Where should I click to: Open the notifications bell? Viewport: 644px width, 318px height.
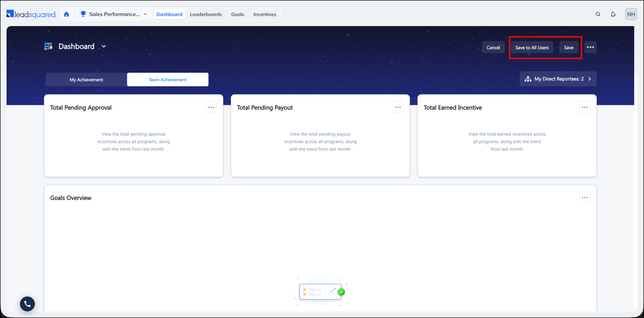[x=613, y=14]
